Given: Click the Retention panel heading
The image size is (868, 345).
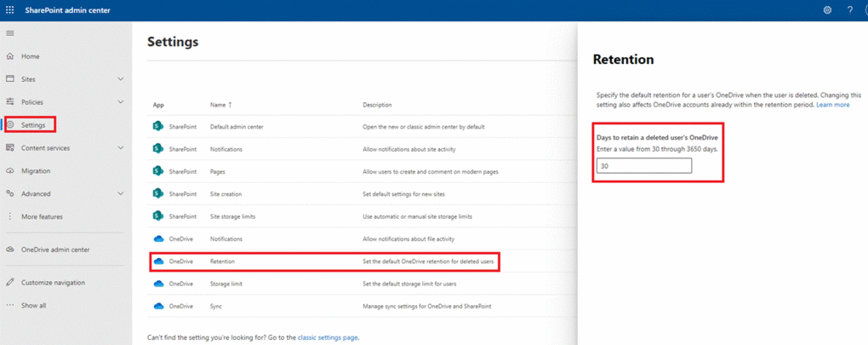Looking at the screenshot, I should click(623, 60).
